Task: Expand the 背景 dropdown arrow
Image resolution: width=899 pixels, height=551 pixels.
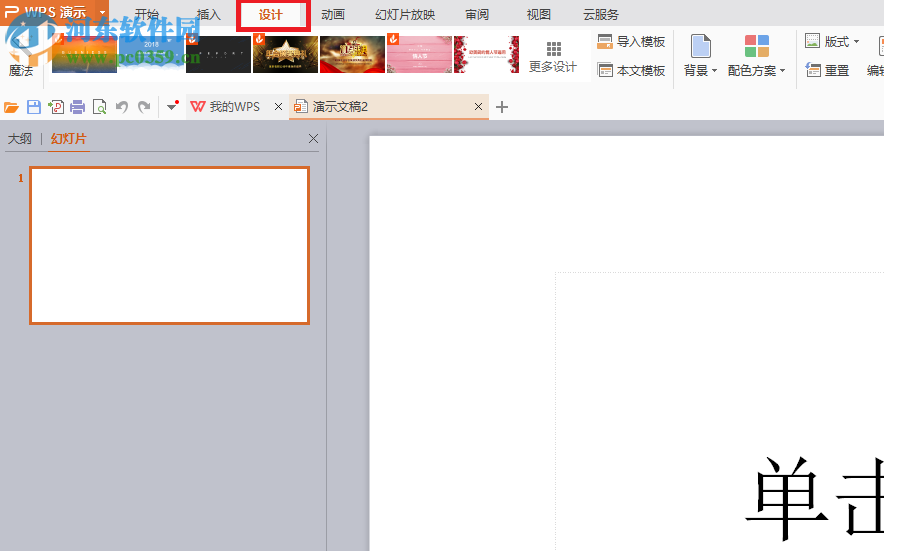Action: coord(714,71)
